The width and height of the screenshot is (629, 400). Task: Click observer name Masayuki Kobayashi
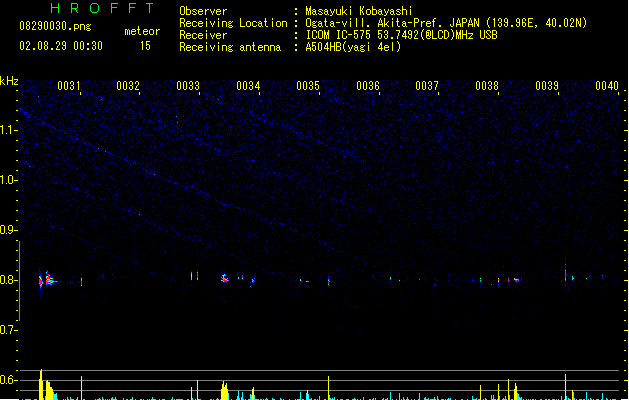(x=359, y=11)
